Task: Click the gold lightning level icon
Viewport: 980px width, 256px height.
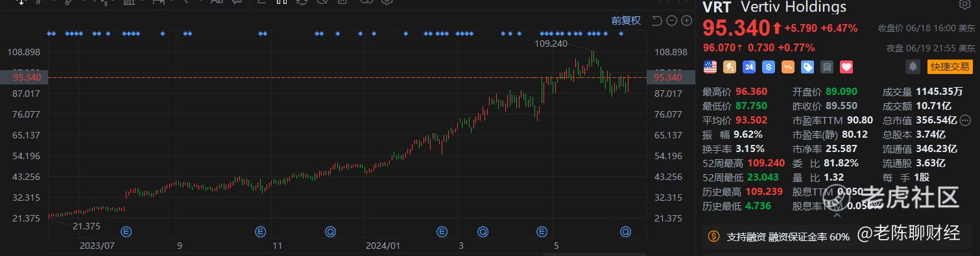Action: pyautogui.click(x=730, y=66)
